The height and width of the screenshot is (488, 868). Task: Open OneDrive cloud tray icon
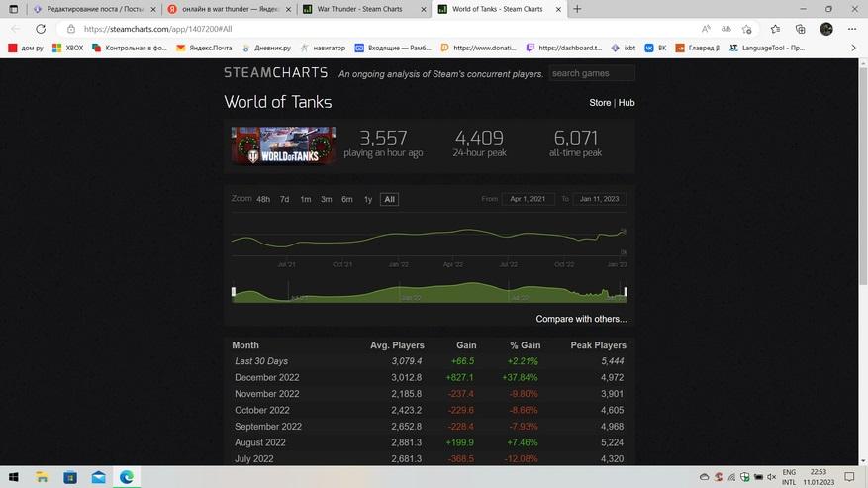click(x=704, y=477)
